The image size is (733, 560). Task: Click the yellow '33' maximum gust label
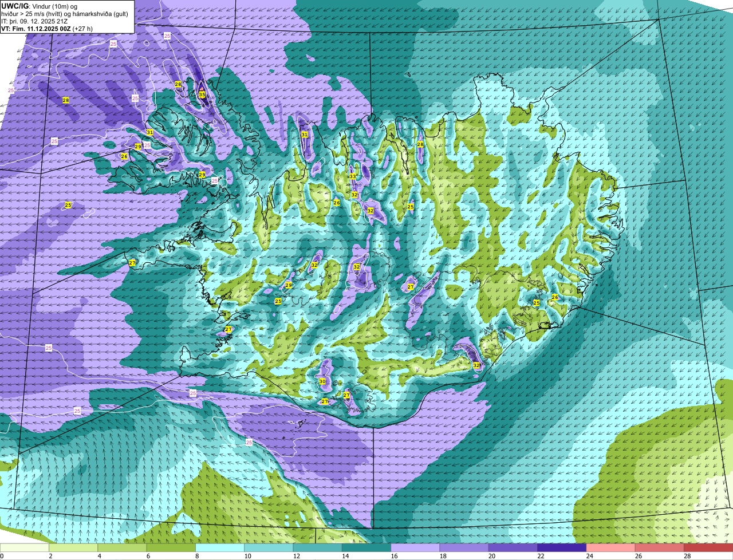(x=353, y=176)
